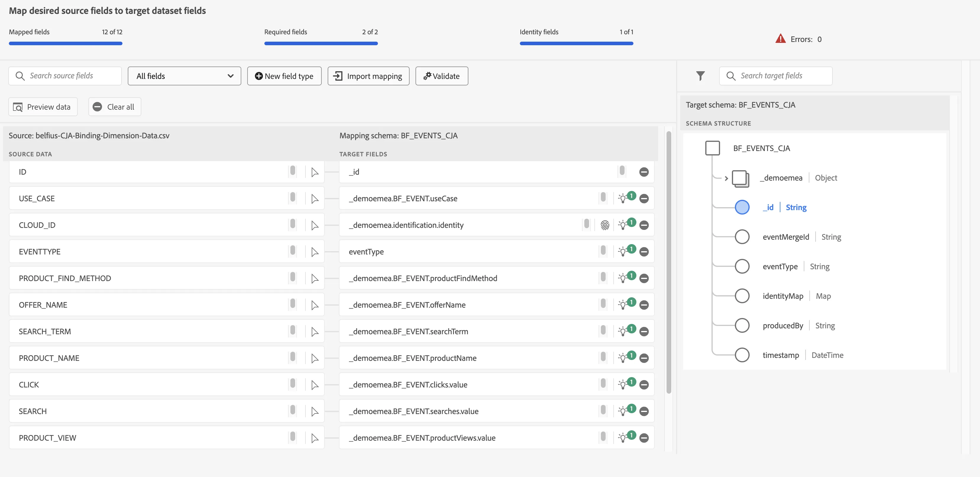Screen dimensions: 980x477
Task: Click the target schema filter funnel icon
Action: tap(700, 76)
